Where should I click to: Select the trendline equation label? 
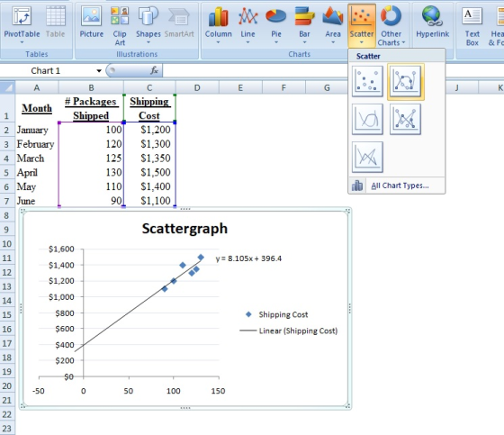[248, 258]
